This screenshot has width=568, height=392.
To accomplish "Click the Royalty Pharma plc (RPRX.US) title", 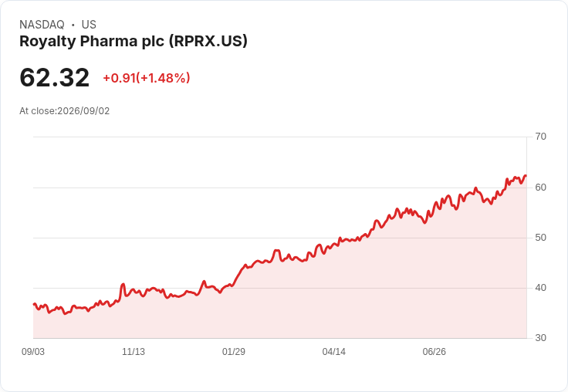I will (x=134, y=42).
